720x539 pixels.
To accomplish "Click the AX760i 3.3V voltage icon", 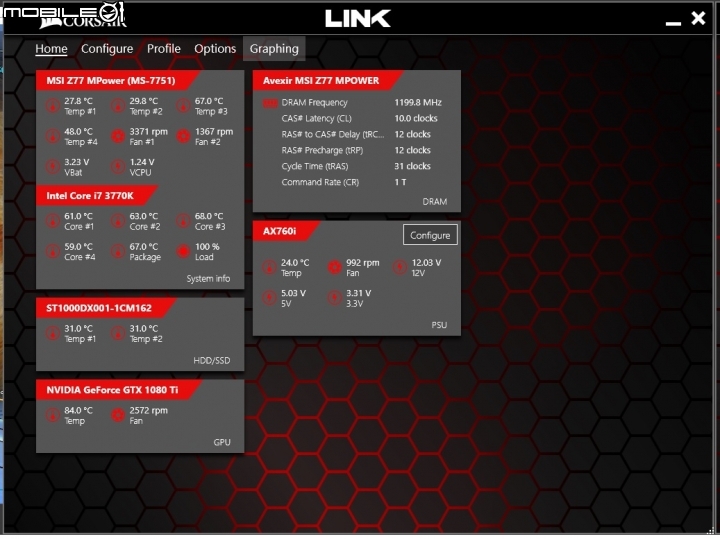I will 334,298.
